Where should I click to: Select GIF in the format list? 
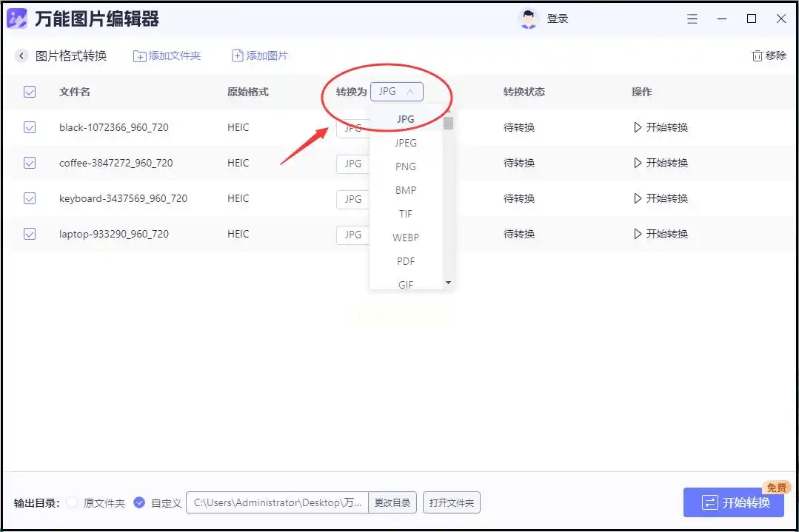(x=406, y=283)
